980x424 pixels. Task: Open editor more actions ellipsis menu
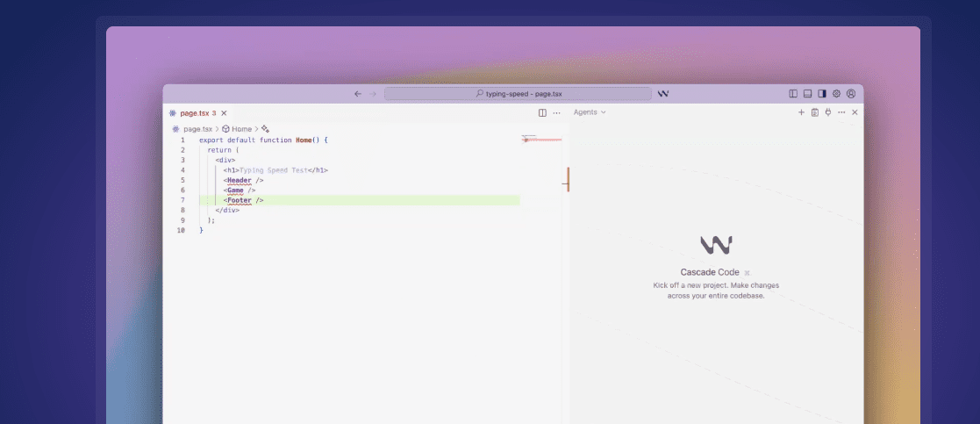[557, 113]
